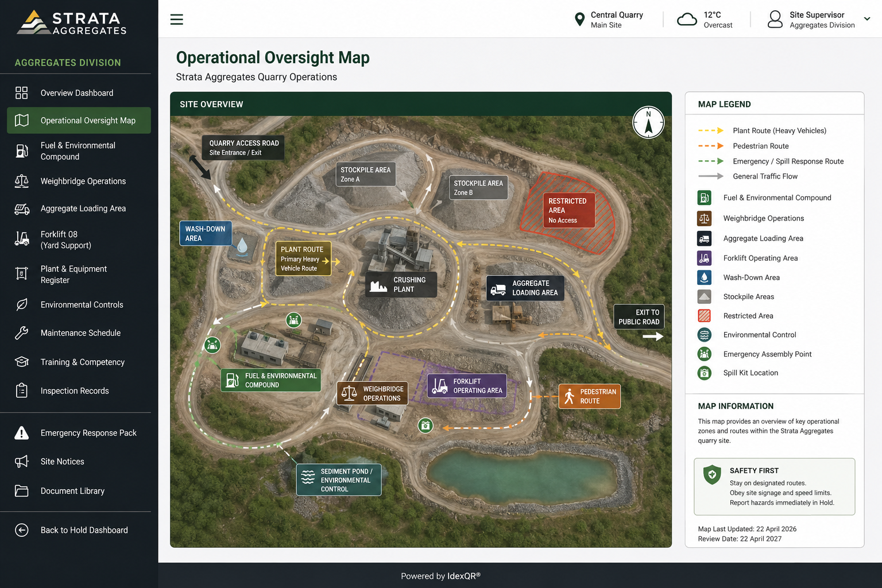The image size is (882, 588).
Task: Open Fuel & Environmental Compound page
Action: (79, 151)
